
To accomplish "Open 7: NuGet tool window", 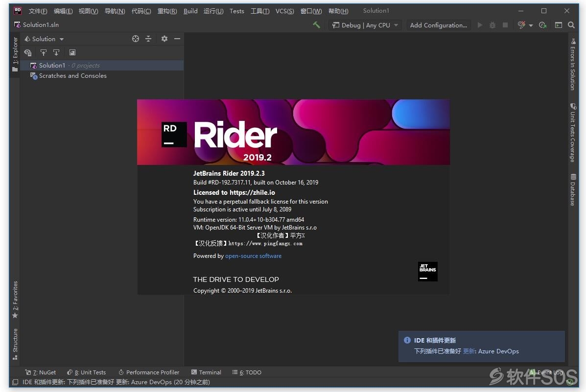I will (x=40, y=372).
